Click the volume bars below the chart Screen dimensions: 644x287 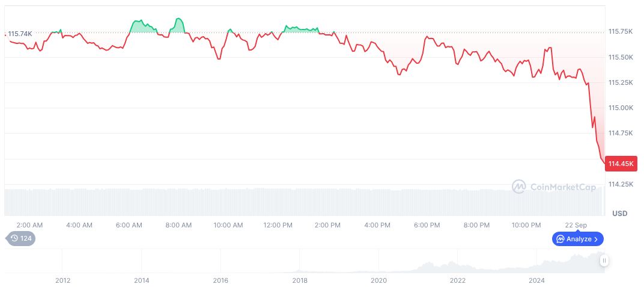(x=300, y=202)
